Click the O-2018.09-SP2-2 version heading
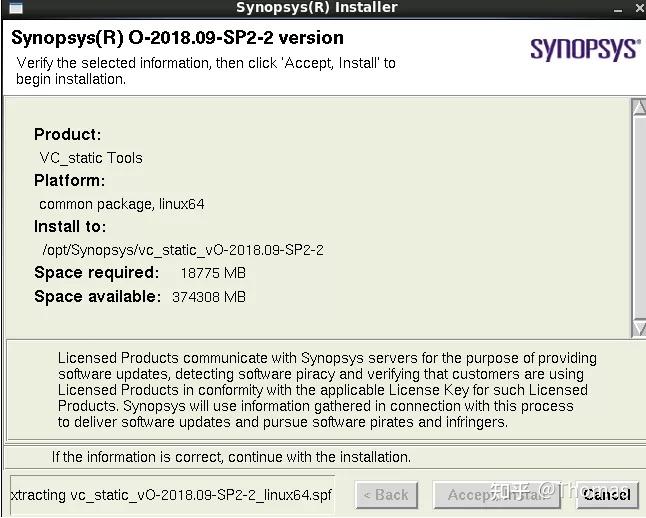 pos(177,38)
